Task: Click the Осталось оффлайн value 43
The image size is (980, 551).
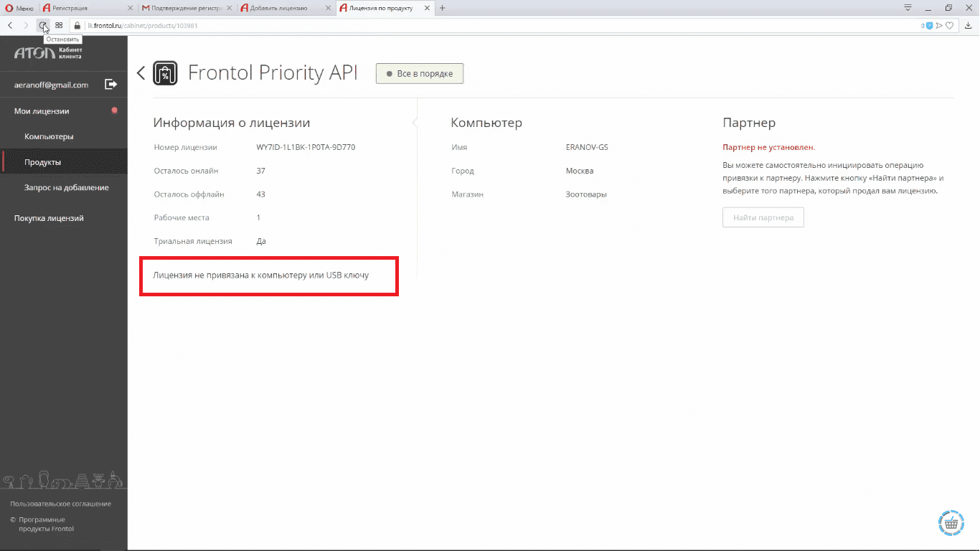Action: (260, 194)
